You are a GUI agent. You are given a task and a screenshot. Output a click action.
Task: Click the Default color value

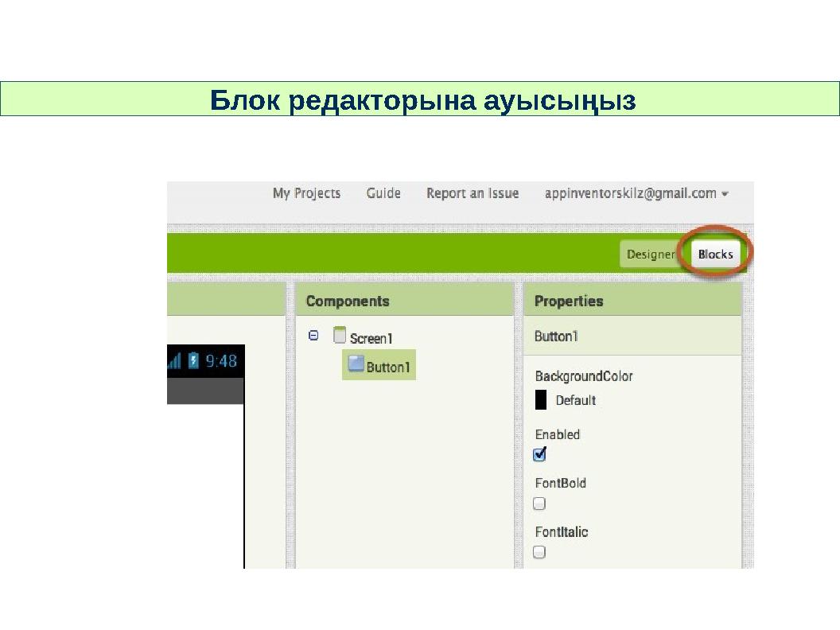pos(575,400)
